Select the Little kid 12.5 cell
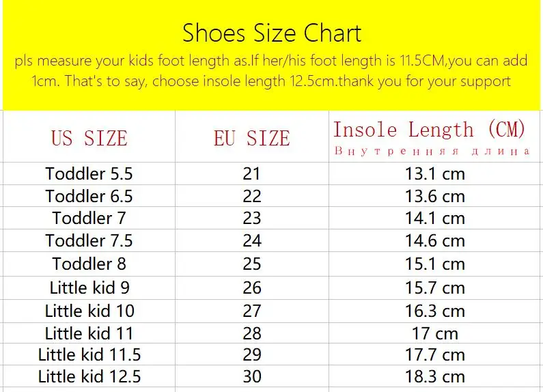This screenshot has height=392, width=543. 89,376
